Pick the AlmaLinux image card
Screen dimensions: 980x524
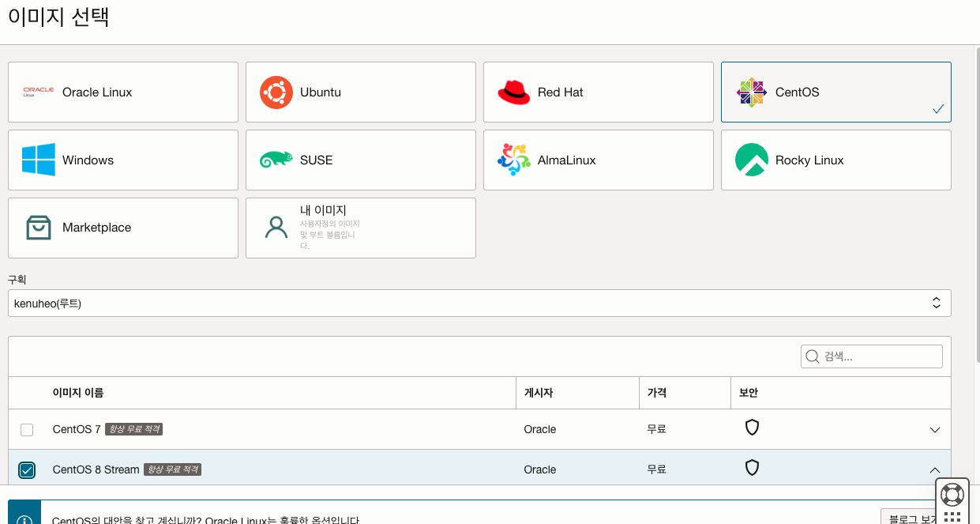(599, 160)
